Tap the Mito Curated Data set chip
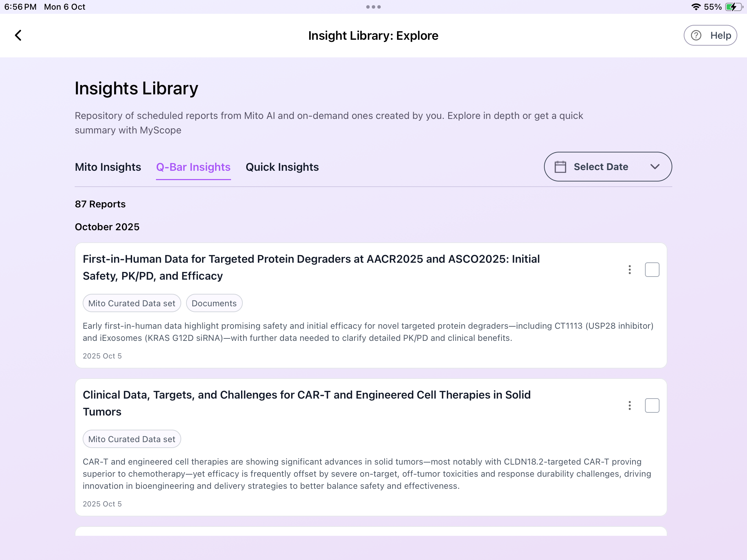This screenshot has height=560, width=747. [x=131, y=303]
